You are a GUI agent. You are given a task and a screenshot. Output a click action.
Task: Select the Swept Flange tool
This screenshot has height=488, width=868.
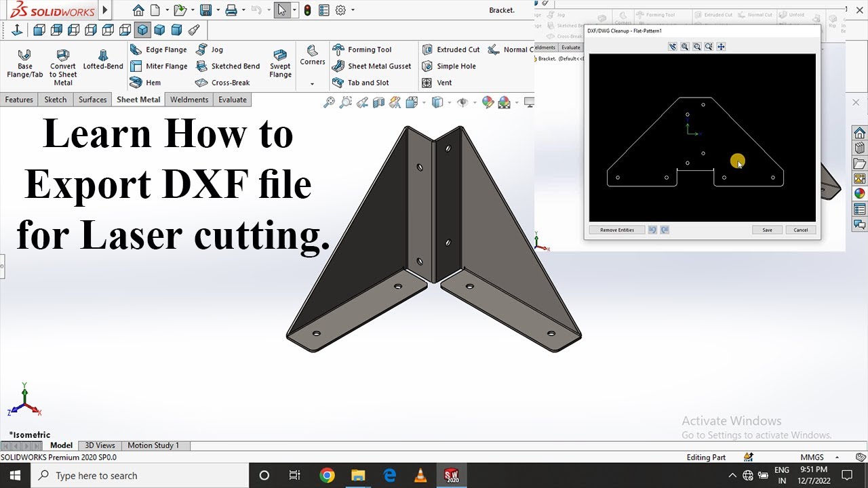pos(280,64)
